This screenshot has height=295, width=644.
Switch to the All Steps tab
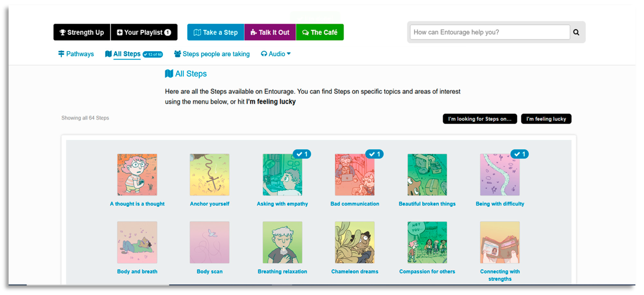tap(126, 54)
